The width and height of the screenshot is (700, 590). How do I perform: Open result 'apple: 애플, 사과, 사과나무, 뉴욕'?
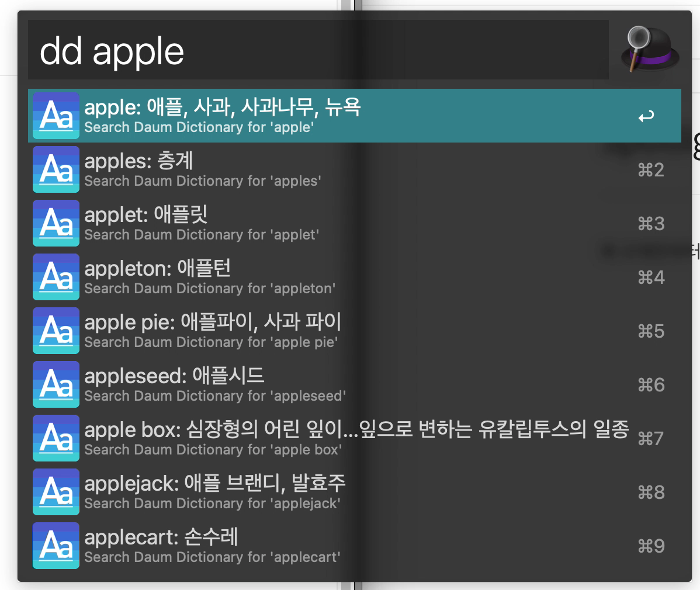point(355,116)
